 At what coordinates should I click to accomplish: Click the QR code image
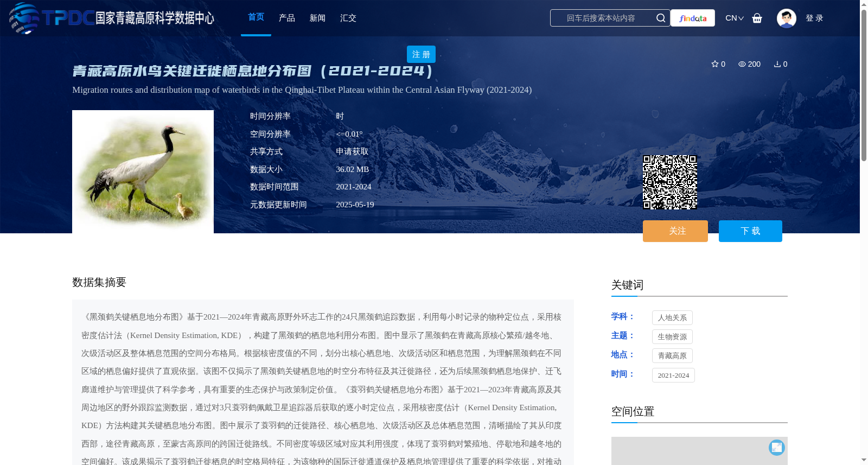[670, 182]
